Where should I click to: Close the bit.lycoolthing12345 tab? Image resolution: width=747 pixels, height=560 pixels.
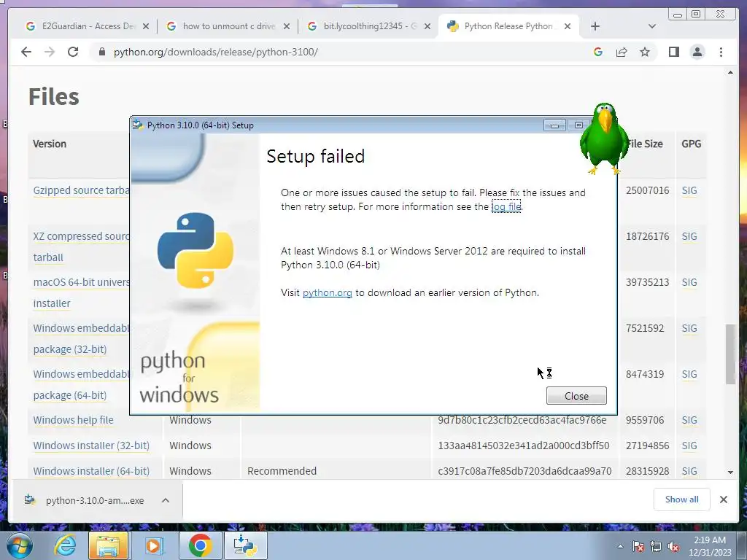coord(427,26)
